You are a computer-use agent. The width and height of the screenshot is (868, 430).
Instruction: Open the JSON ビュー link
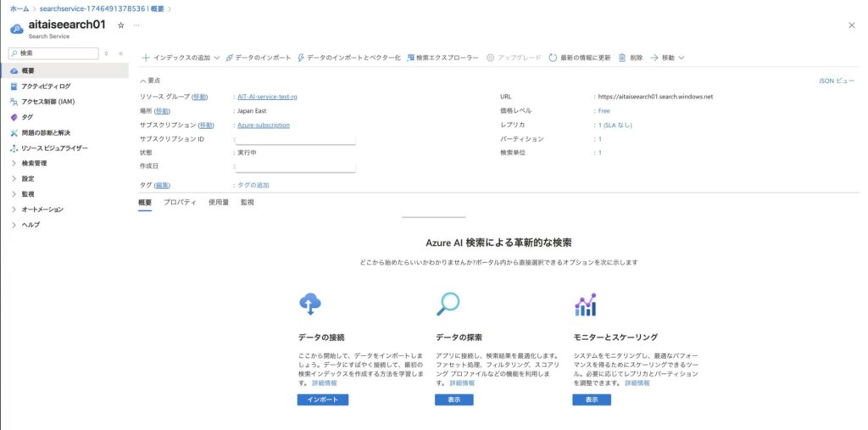[x=837, y=81]
